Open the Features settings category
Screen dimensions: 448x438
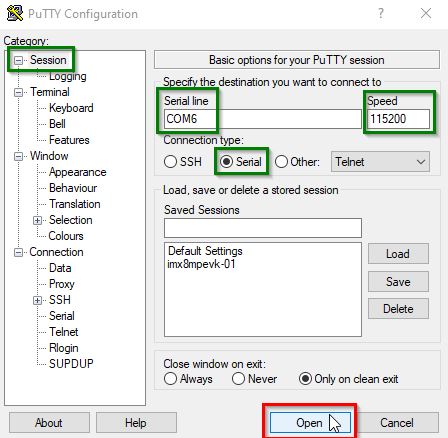tap(69, 140)
